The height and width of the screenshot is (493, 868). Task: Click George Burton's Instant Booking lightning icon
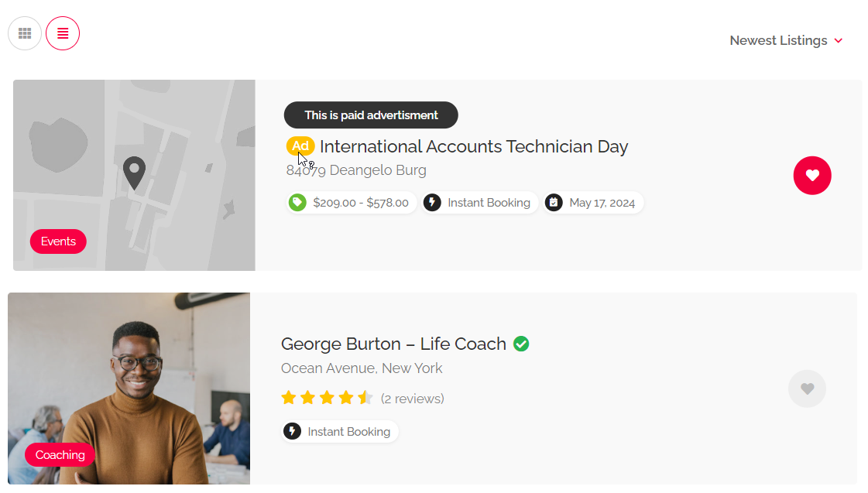coord(292,431)
